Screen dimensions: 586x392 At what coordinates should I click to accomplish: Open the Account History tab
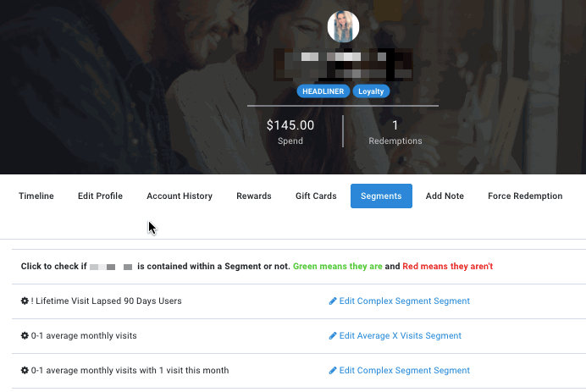pos(180,196)
